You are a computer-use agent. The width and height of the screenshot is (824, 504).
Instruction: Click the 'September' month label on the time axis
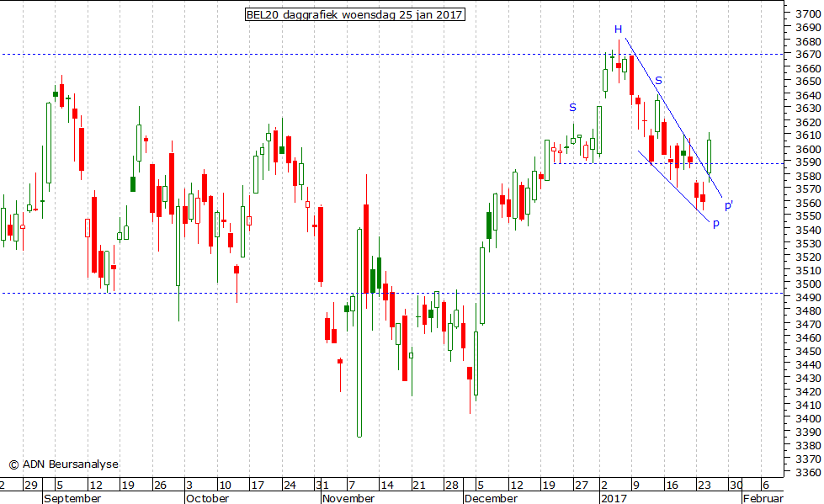[72, 498]
